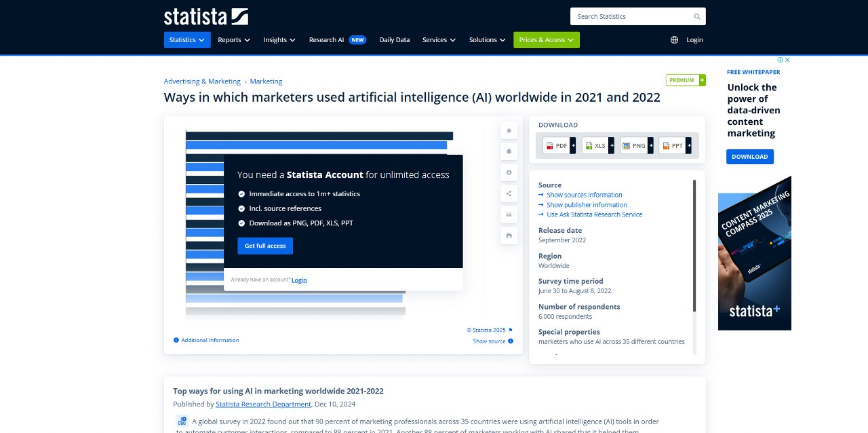Click Show sources information link

[585, 195]
